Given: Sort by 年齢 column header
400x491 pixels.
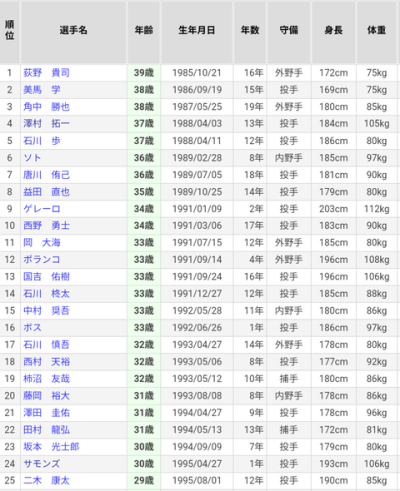Looking at the screenshot, I should coord(144,30).
